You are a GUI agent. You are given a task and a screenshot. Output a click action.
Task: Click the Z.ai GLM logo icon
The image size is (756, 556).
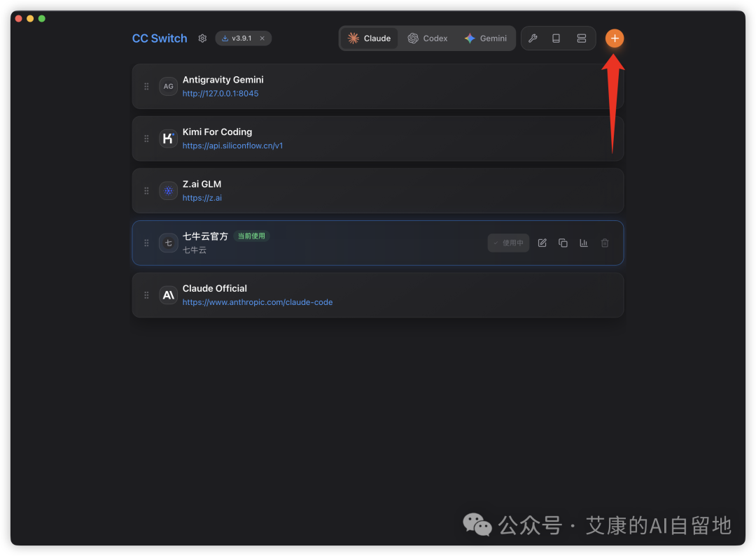[168, 191]
